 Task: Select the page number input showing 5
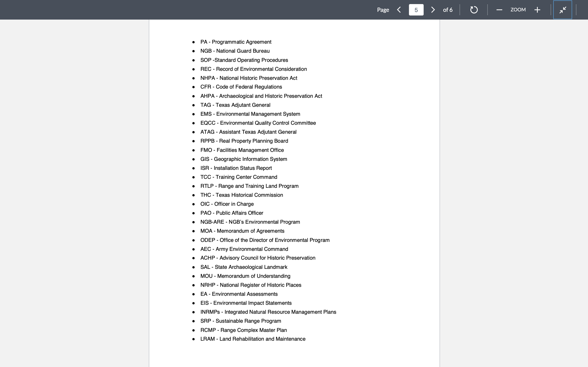tap(416, 10)
